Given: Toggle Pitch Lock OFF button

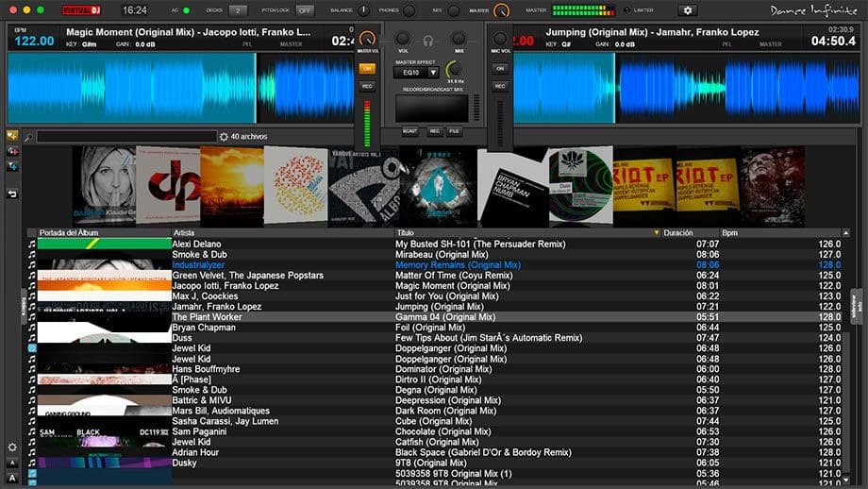Looking at the screenshot, I should pos(305,10).
